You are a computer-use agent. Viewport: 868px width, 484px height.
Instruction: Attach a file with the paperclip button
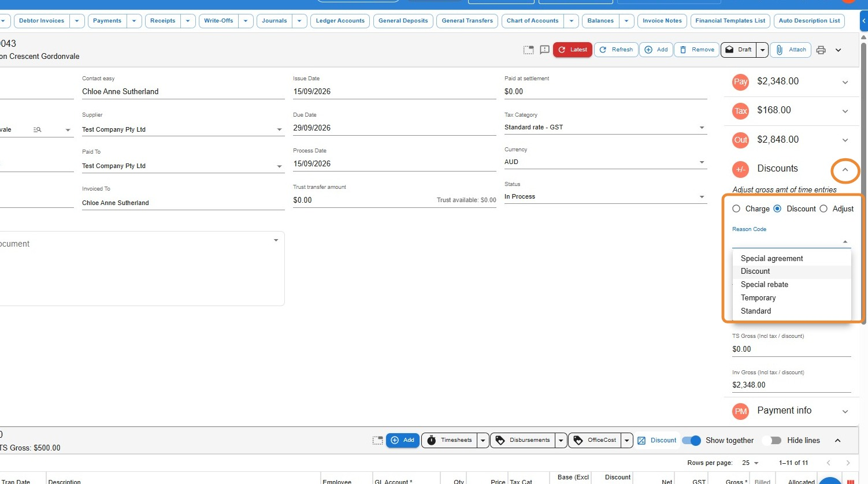coord(791,50)
